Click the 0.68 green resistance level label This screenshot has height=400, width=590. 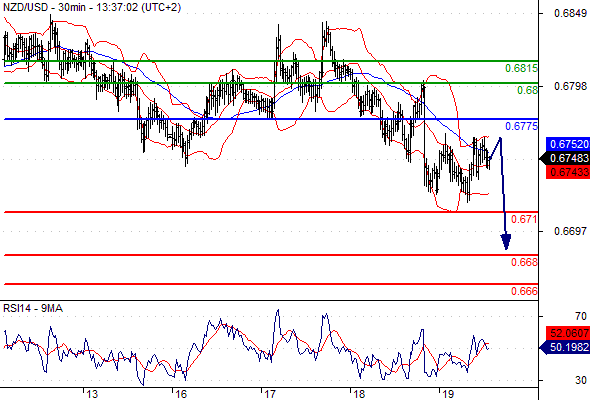(x=527, y=90)
